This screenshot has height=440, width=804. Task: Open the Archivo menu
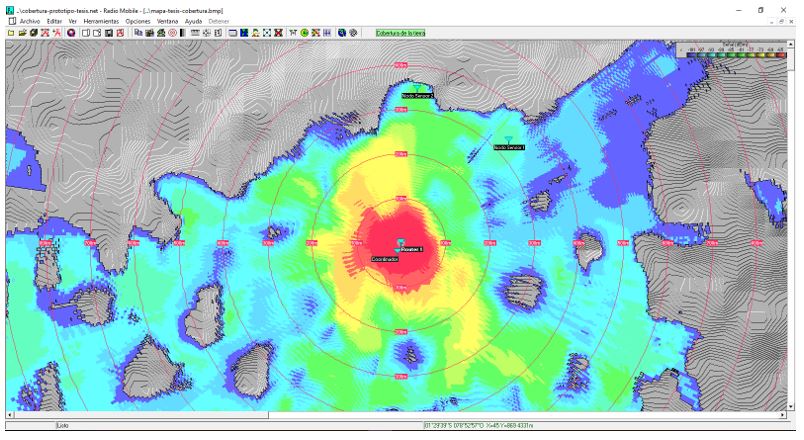click(x=30, y=22)
